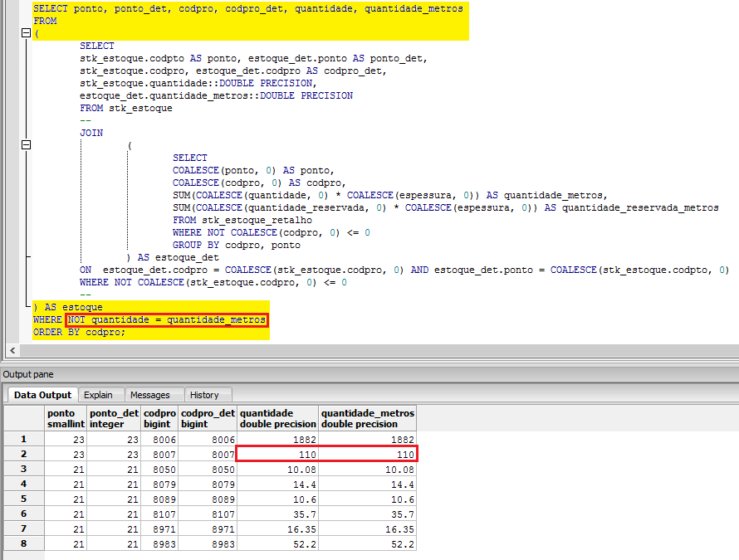Click the ponto column header

[x=66, y=417]
